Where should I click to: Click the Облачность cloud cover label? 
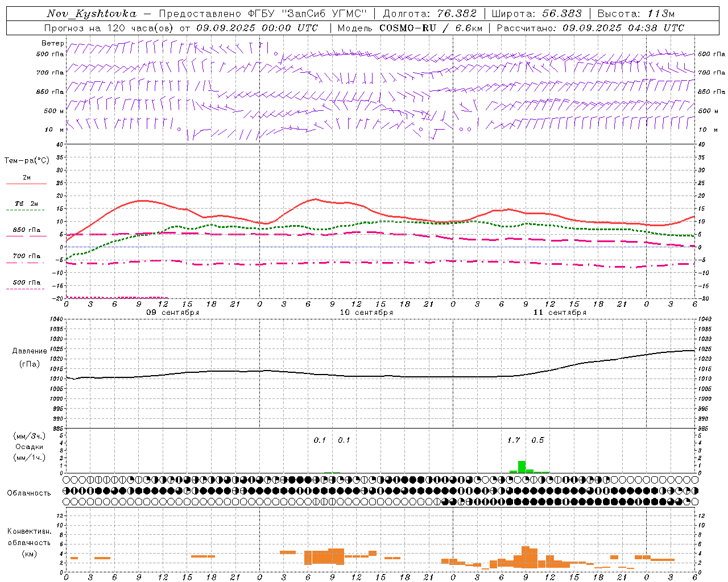29,493
